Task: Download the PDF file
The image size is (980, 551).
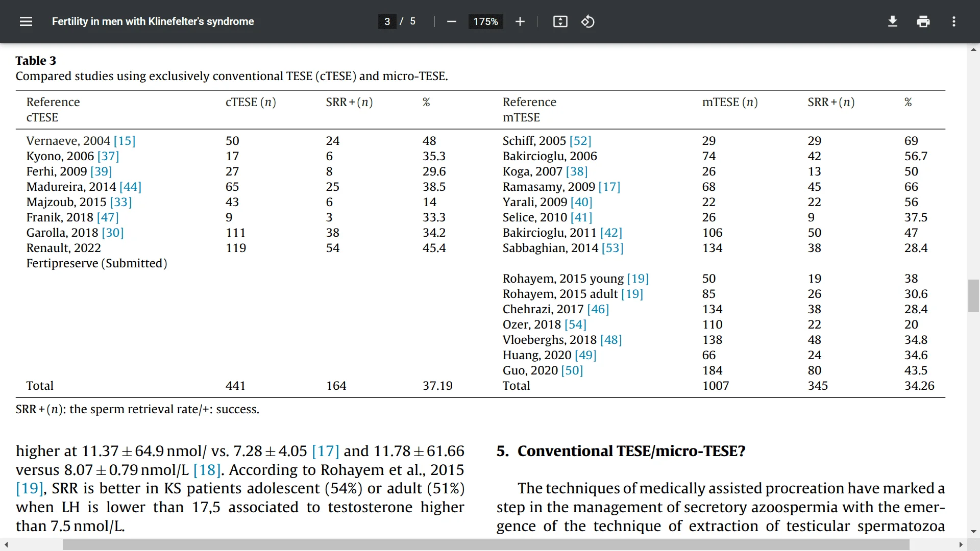Action: coord(892,21)
